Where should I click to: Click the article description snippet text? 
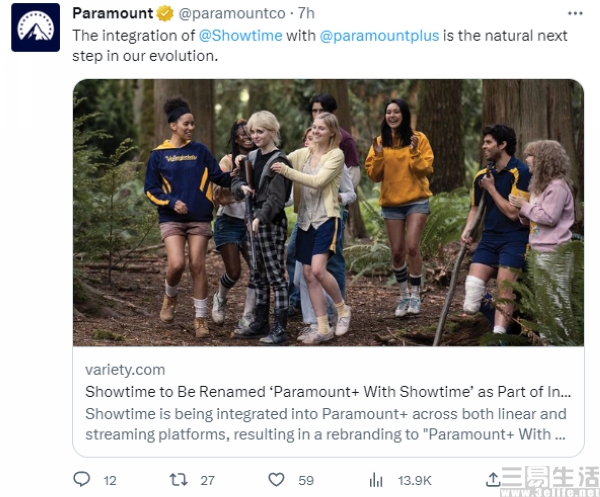(x=326, y=424)
